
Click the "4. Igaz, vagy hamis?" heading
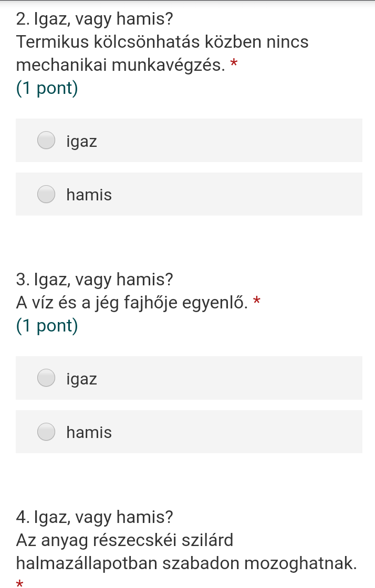point(95,517)
